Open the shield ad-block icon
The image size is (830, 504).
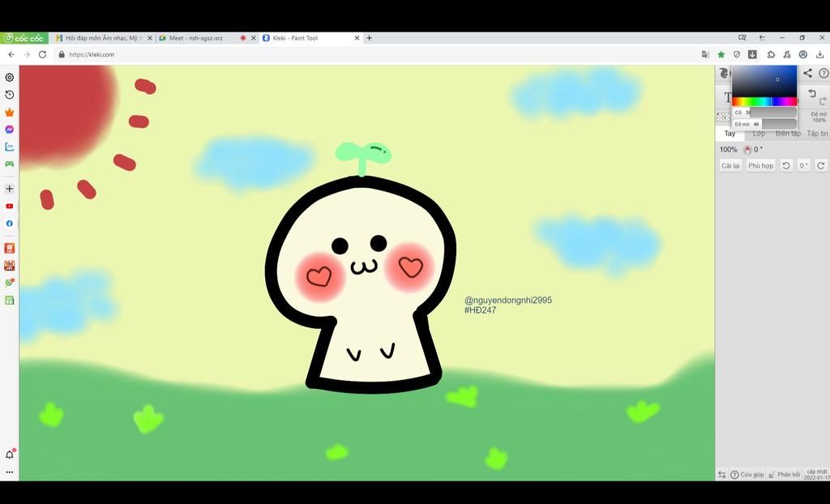pos(736,54)
